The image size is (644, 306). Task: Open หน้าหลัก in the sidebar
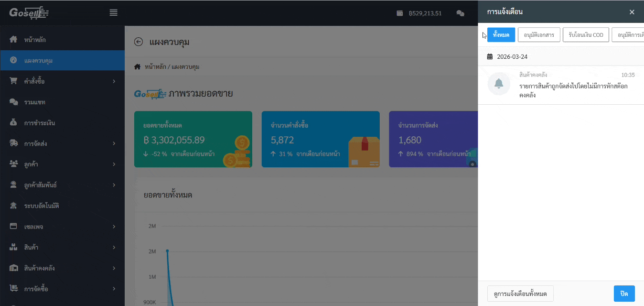coord(35,40)
